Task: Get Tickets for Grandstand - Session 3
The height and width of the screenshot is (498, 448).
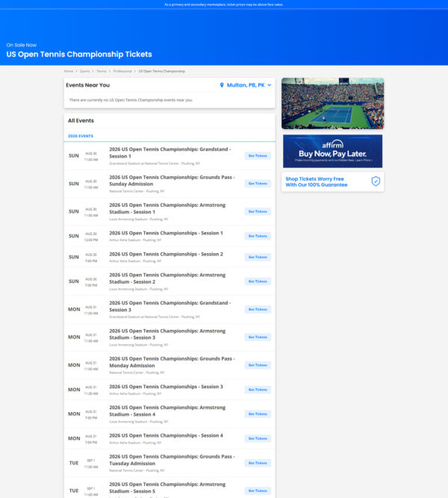Action: [x=258, y=309]
